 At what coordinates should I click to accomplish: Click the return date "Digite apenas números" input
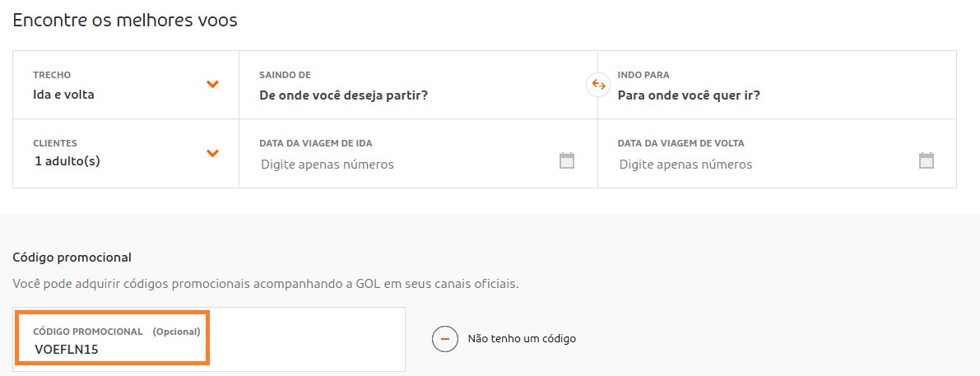coord(685,165)
